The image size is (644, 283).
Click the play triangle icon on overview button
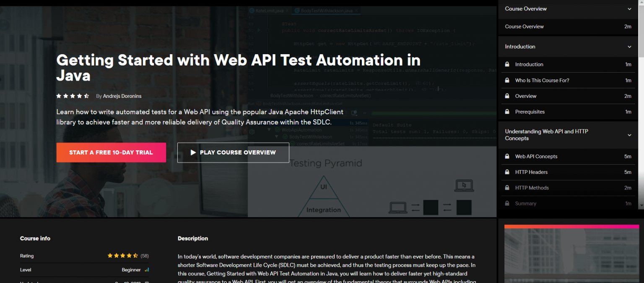coord(193,152)
